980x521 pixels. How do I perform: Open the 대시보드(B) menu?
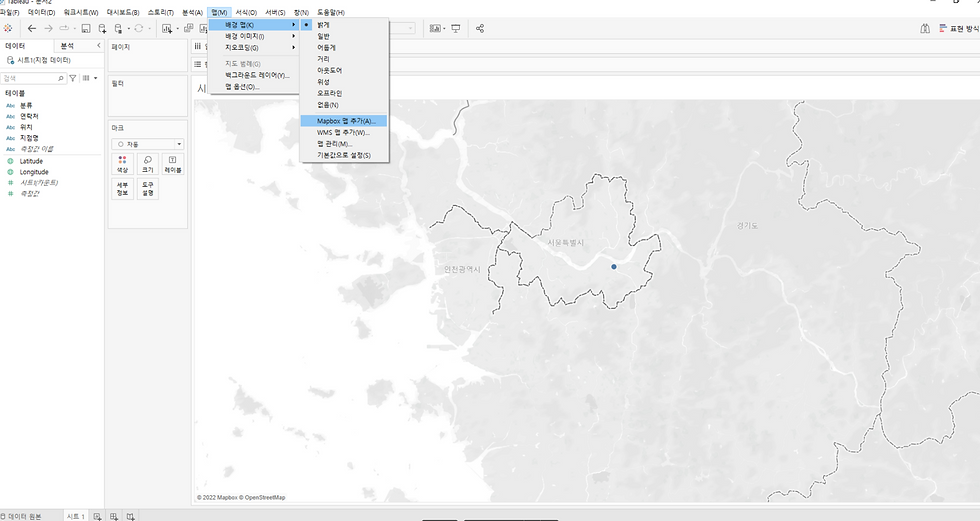pos(122,12)
